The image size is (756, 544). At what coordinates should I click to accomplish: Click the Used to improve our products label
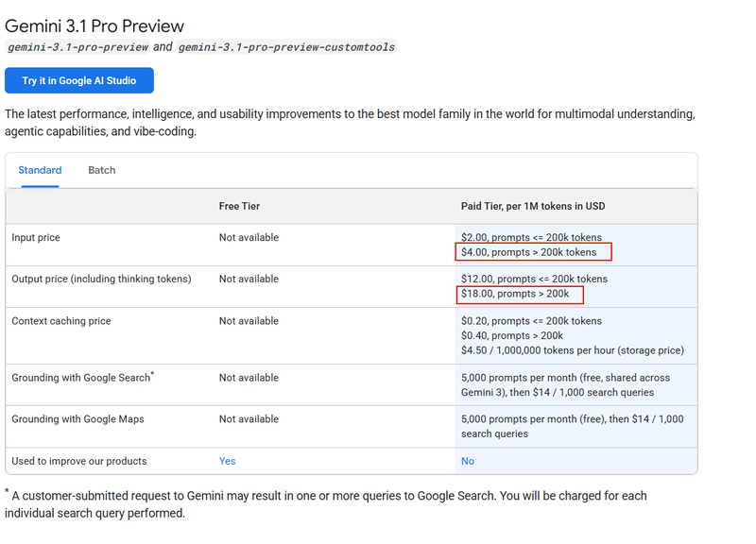click(79, 461)
